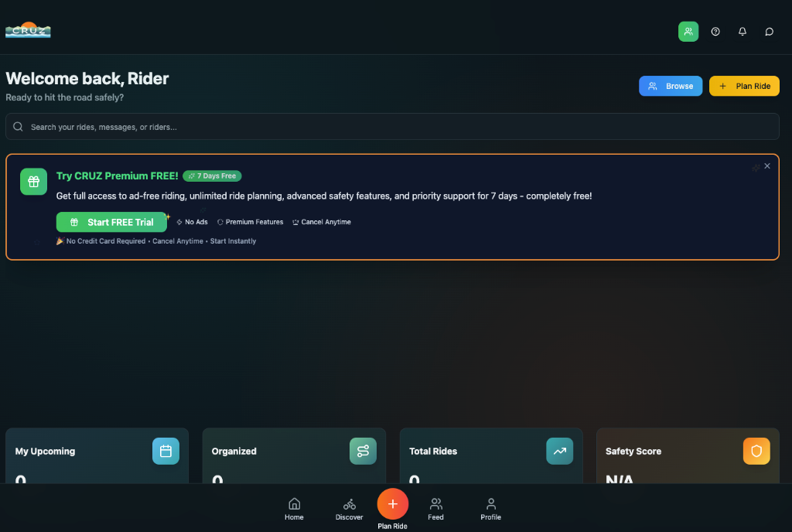The image size is (792, 532).
Task: Open notifications bell
Action: [x=742, y=31]
